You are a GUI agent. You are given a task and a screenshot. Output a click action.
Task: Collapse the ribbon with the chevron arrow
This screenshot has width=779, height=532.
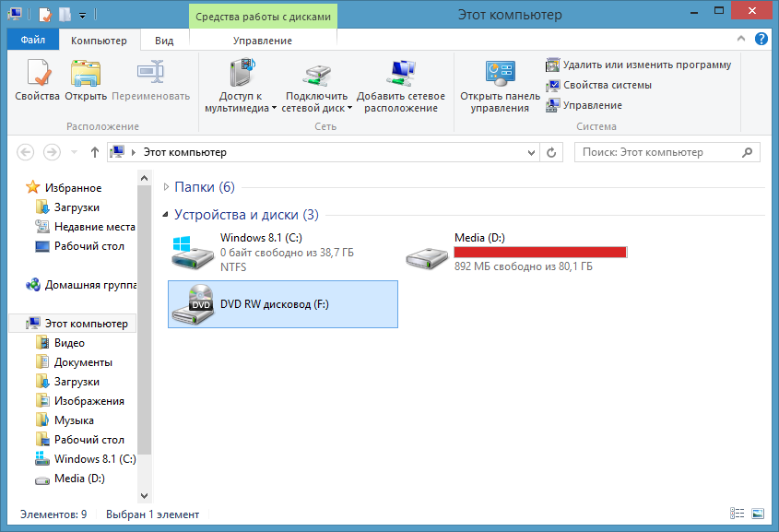741,38
